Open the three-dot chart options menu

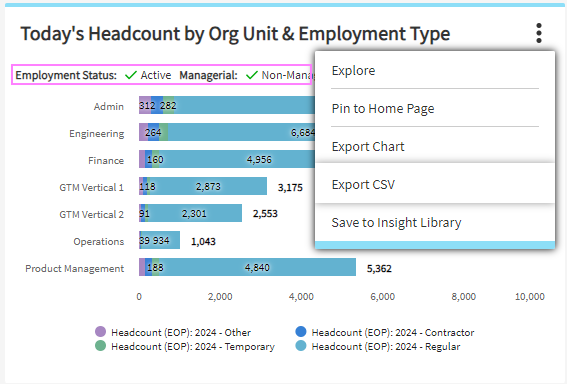(539, 33)
